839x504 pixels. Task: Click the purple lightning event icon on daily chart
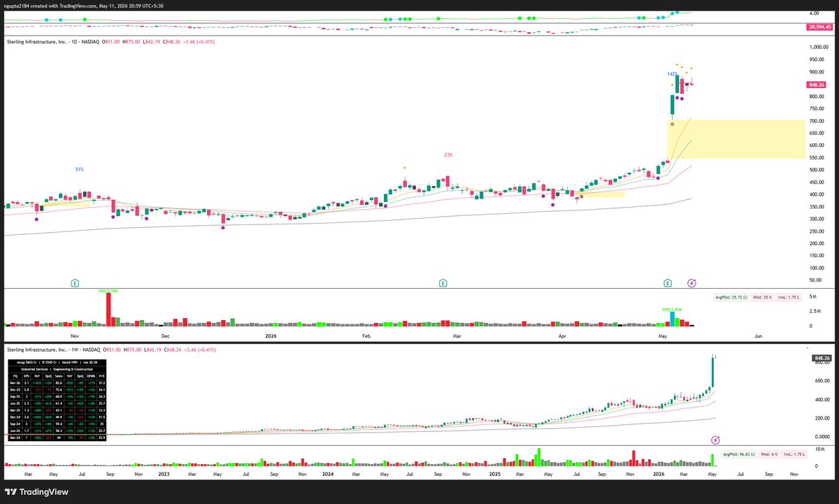(691, 282)
